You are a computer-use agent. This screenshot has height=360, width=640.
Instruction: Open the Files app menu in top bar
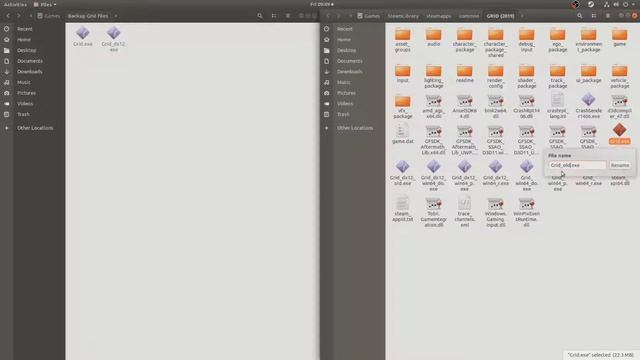pos(45,4)
